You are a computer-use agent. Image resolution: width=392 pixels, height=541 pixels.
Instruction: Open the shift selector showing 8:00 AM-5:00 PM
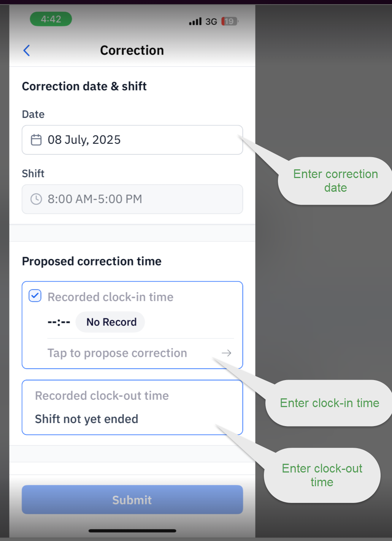coord(132,199)
